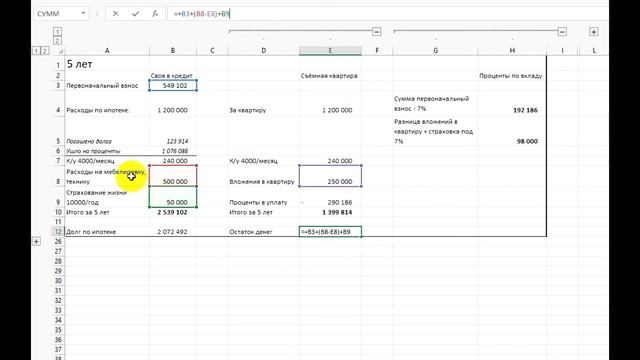Select 'Первоначальный взнос' label cell
640x360 pixels.
[x=107, y=86]
